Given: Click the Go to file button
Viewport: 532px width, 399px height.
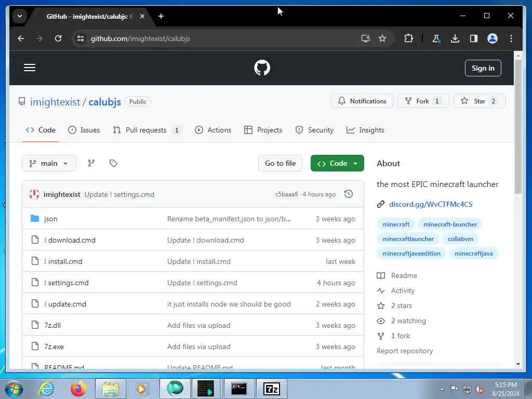Looking at the screenshot, I should pos(280,163).
